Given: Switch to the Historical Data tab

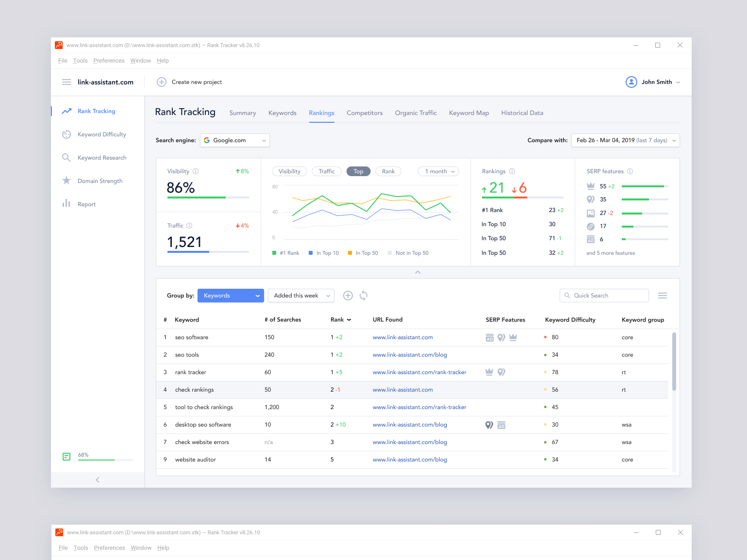Looking at the screenshot, I should 522,113.
